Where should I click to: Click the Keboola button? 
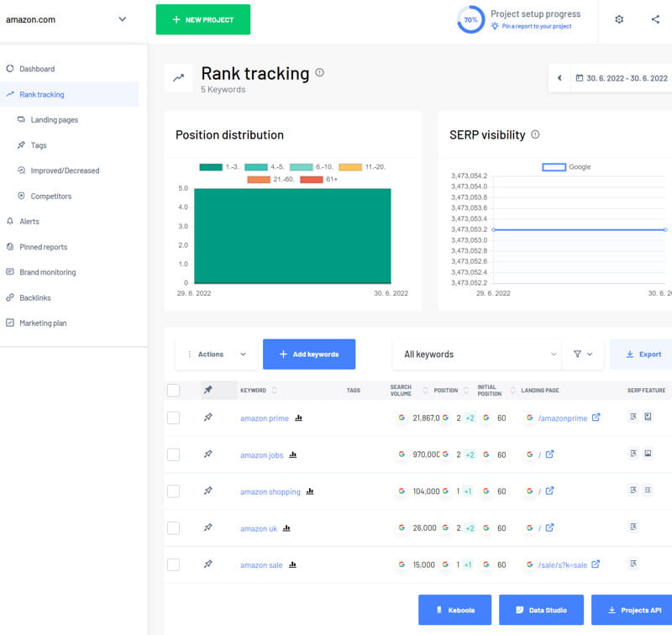point(454,610)
